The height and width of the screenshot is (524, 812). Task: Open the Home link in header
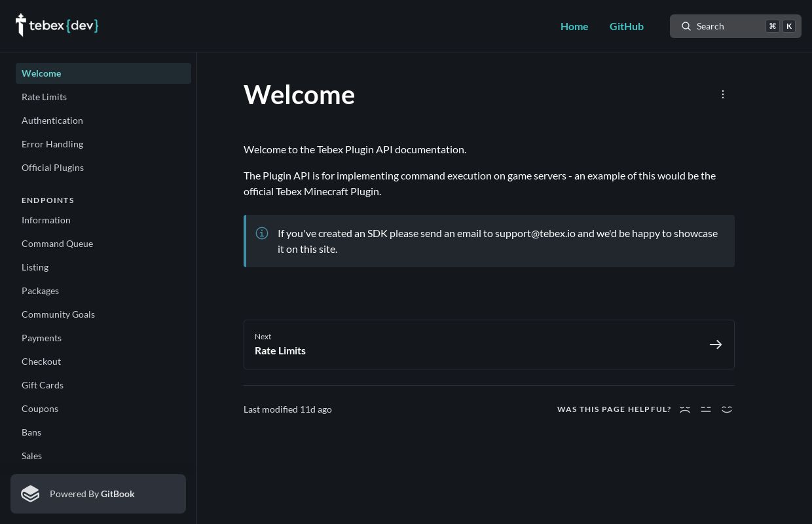pos(574,26)
